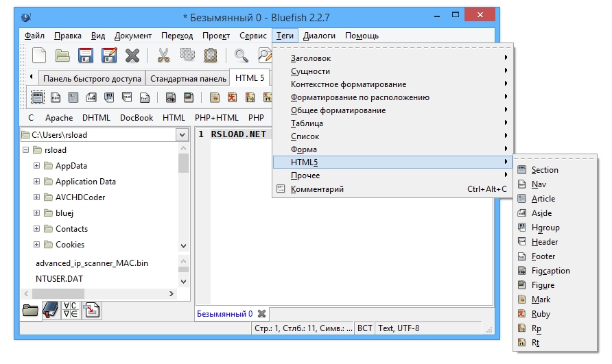Click the left tab-scroll arrow before toolbar tabs
The height and width of the screenshot is (364, 612).
(32, 77)
